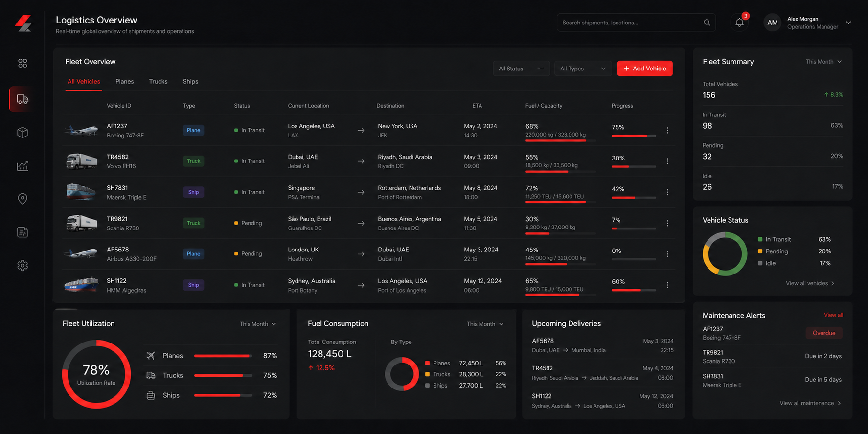Click the Planes airplane icon in Fleet Utilization

tap(151, 356)
